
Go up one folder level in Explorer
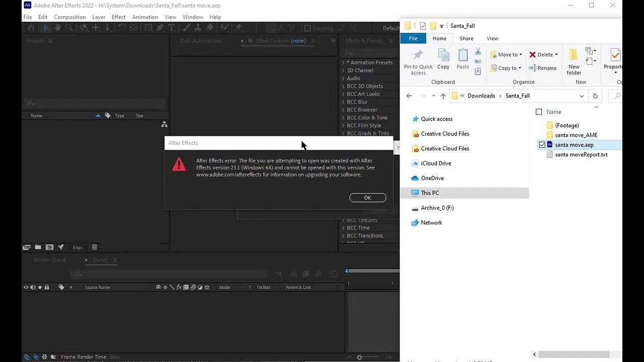(443, 96)
